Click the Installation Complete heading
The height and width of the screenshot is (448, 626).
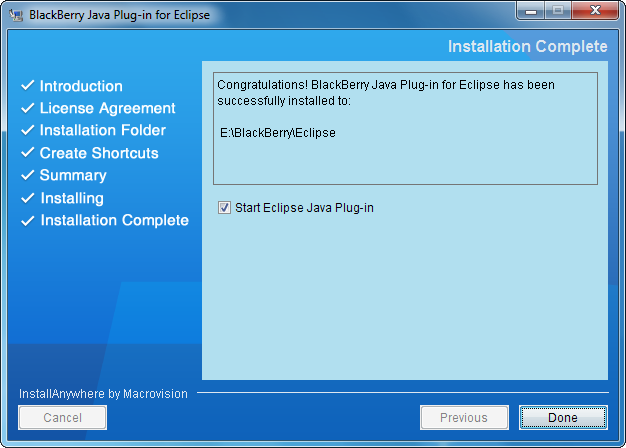pyautogui.click(x=527, y=46)
